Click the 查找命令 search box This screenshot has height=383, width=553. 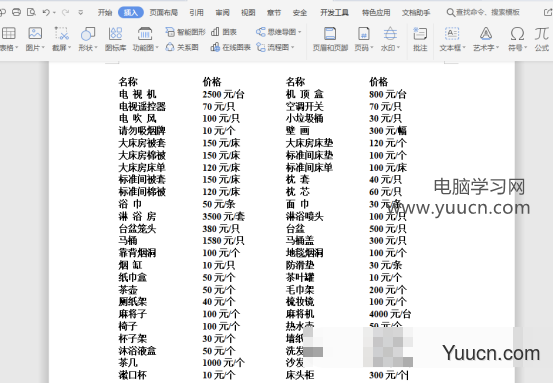484,12
